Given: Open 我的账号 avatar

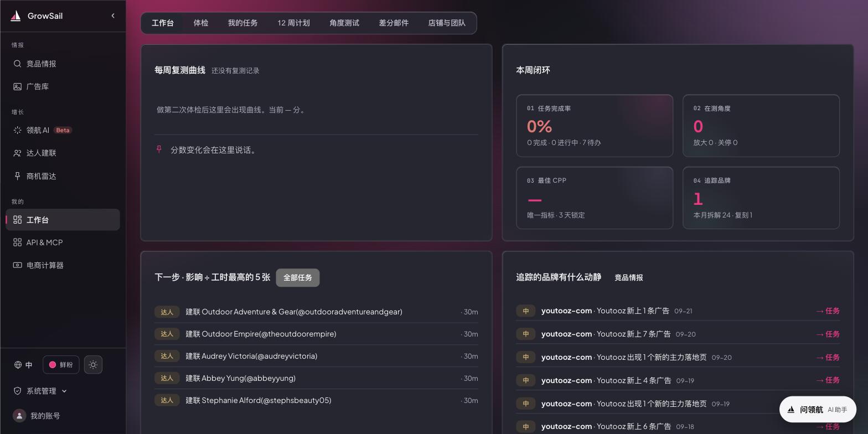Looking at the screenshot, I should [x=19, y=416].
